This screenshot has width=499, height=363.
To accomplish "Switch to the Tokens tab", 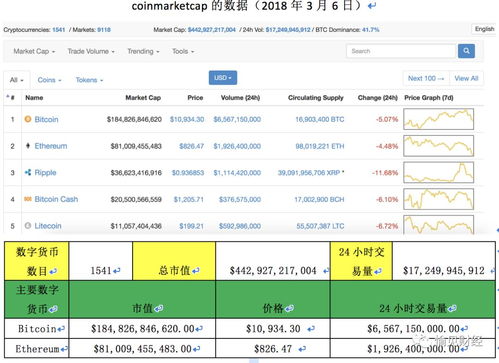I will coord(89,80).
